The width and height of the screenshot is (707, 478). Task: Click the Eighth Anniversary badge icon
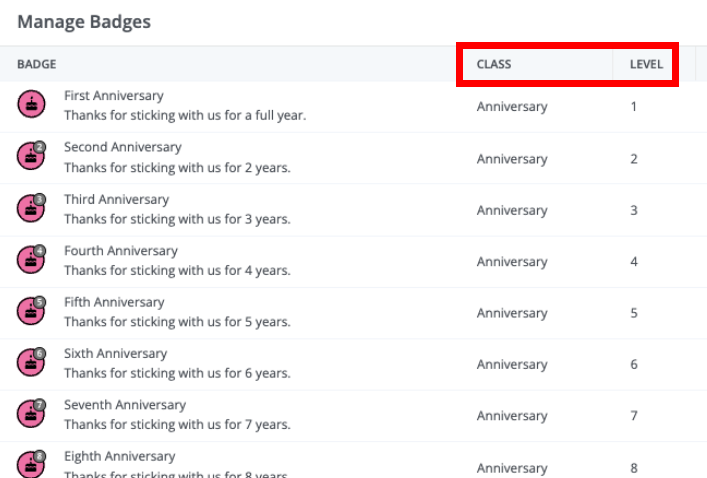coord(31,465)
